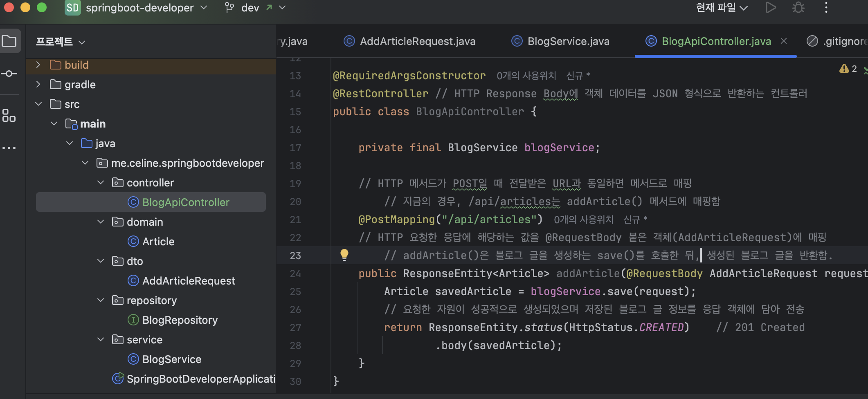Click the ignored-file icon on .gitignore tab

812,41
